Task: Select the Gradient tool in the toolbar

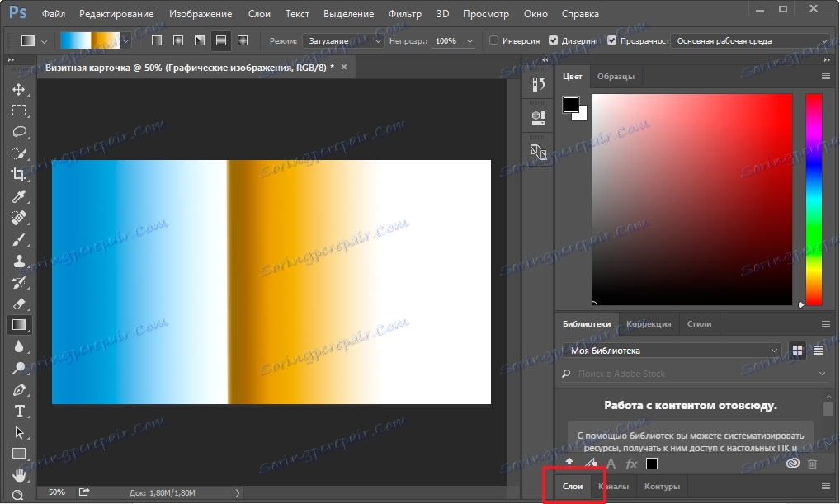Action: (18, 325)
